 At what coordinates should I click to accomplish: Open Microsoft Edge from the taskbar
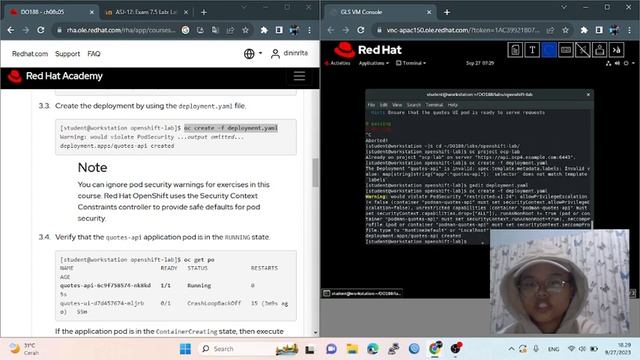click(x=373, y=349)
